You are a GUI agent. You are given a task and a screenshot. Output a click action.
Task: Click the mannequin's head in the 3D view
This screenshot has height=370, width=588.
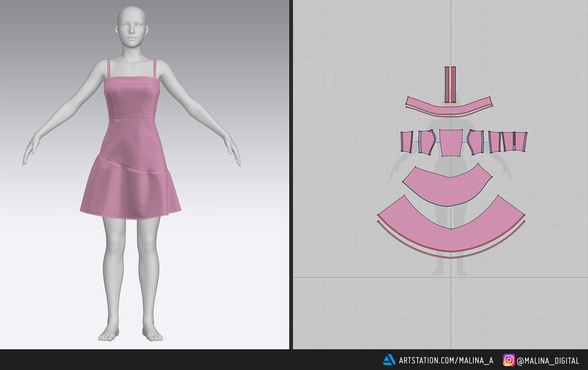[131, 28]
